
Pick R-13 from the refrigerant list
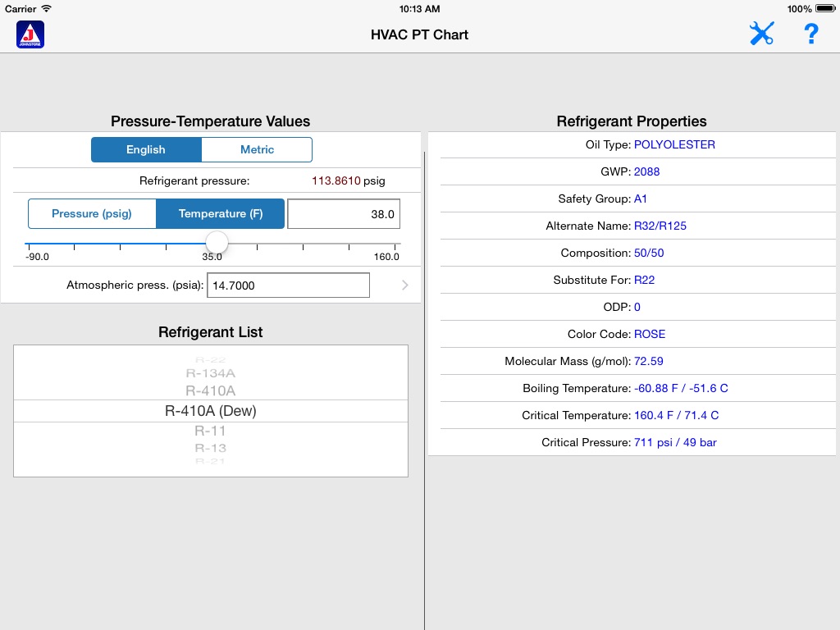pos(211,448)
